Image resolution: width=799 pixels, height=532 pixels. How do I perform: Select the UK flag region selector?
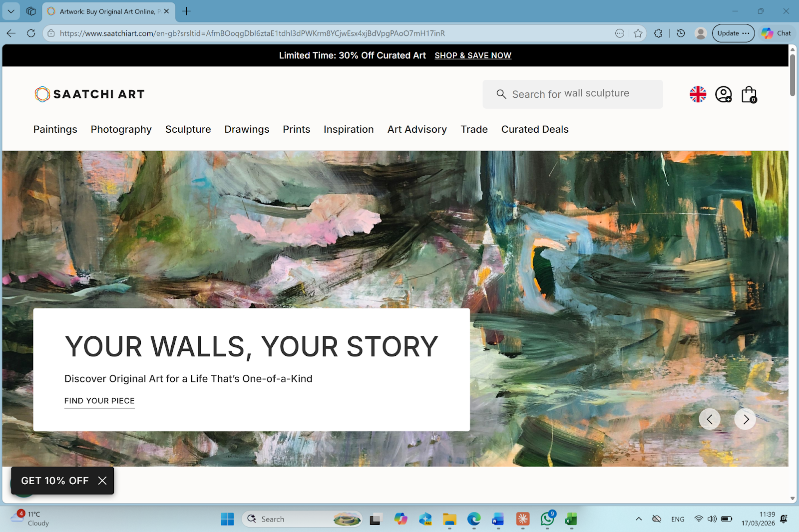tap(697, 94)
